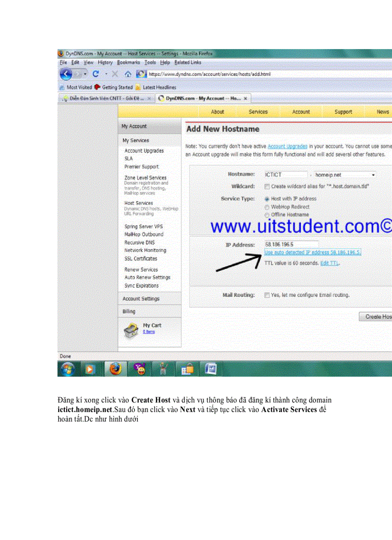Click the Use auto detected IP address link
This screenshot has height=540, width=392.
[312, 252]
